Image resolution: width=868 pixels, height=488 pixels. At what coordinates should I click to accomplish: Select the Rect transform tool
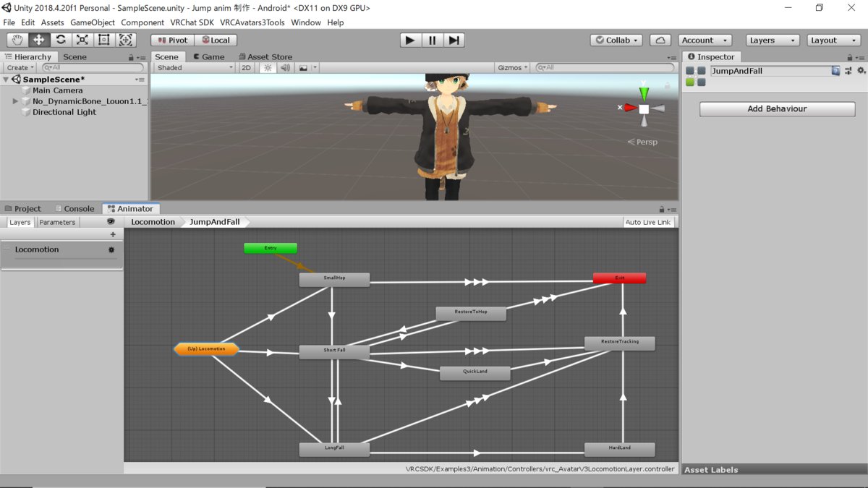pos(104,40)
